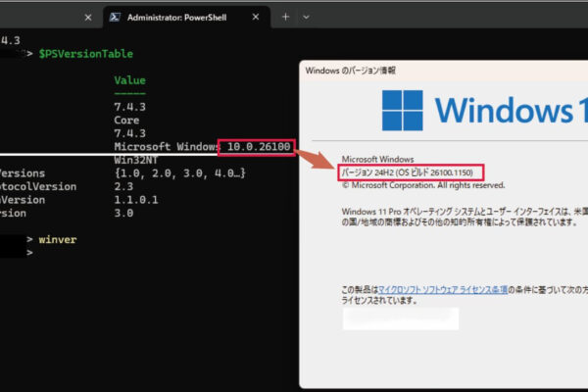Open the Microsoft Software License Terms link
Image resolution: width=588 pixels, height=392 pixels.
coord(443,289)
